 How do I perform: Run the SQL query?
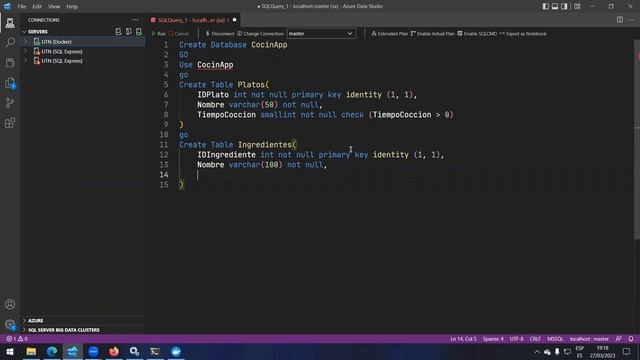click(158, 34)
